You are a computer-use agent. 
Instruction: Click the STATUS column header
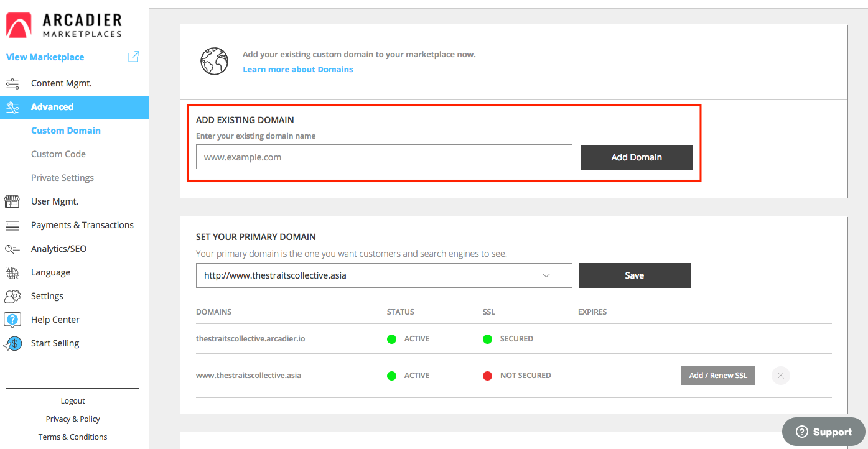pos(401,312)
